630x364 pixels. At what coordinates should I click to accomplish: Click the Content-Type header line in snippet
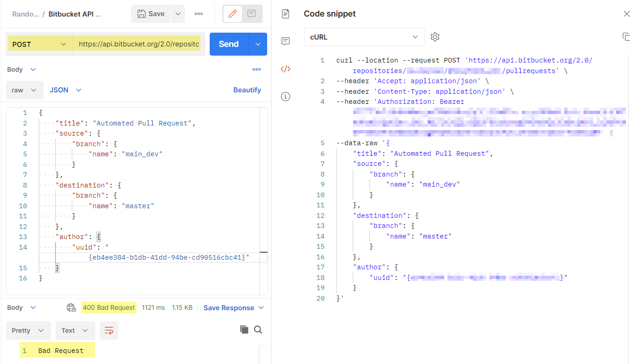tap(425, 91)
